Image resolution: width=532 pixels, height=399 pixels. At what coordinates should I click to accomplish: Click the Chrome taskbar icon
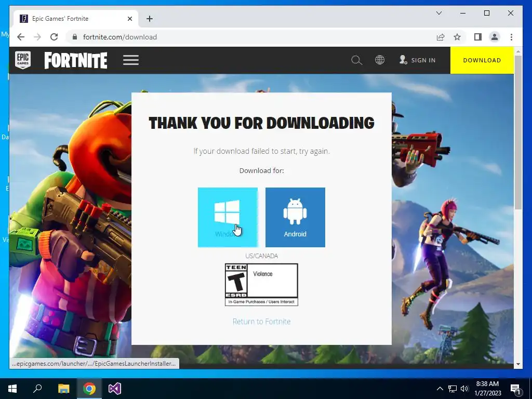coord(89,389)
